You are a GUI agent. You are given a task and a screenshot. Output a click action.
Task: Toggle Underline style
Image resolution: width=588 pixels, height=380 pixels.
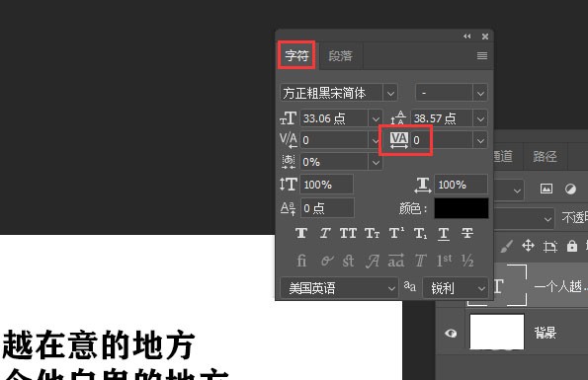(444, 234)
